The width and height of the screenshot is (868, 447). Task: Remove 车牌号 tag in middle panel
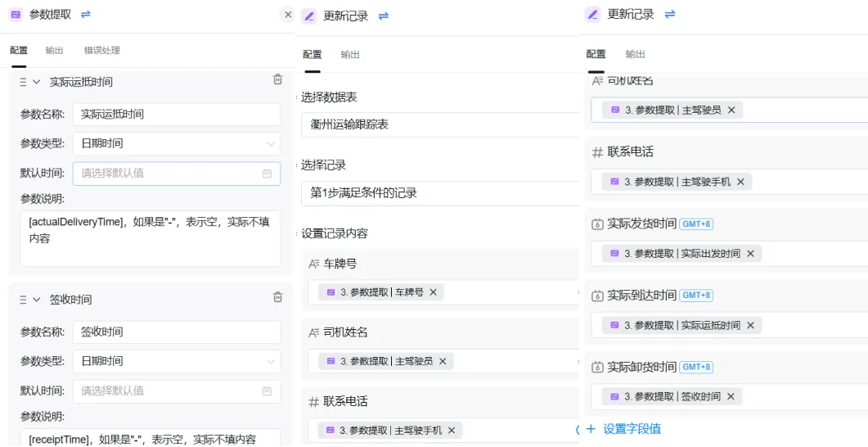[x=433, y=292]
